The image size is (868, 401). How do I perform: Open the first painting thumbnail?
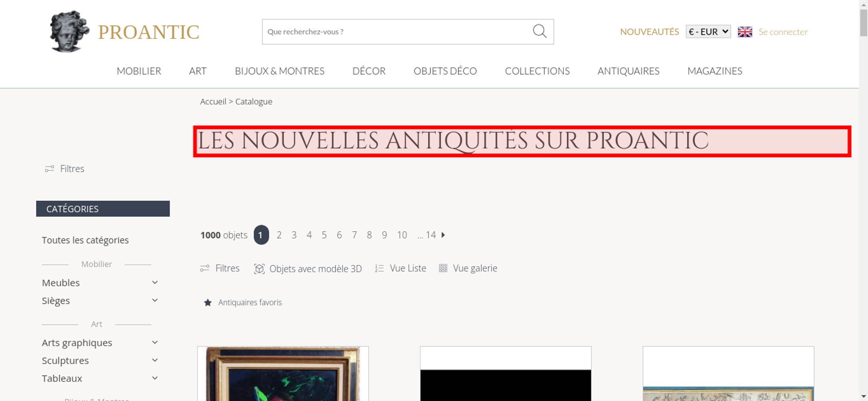click(283, 374)
